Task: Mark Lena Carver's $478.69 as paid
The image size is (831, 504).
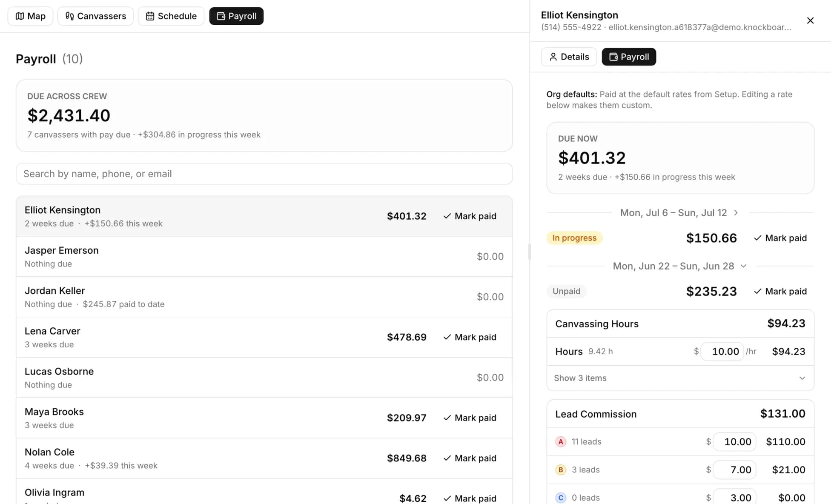Action: point(470,337)
